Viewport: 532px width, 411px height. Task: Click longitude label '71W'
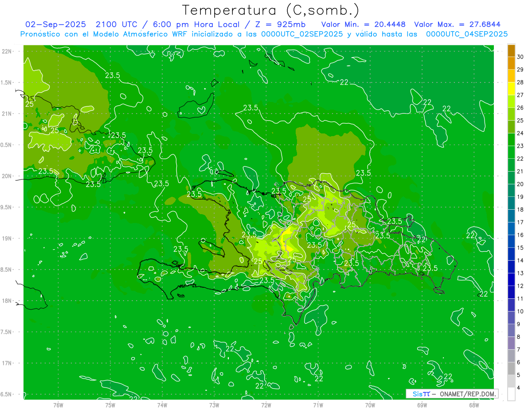(318, 405)
